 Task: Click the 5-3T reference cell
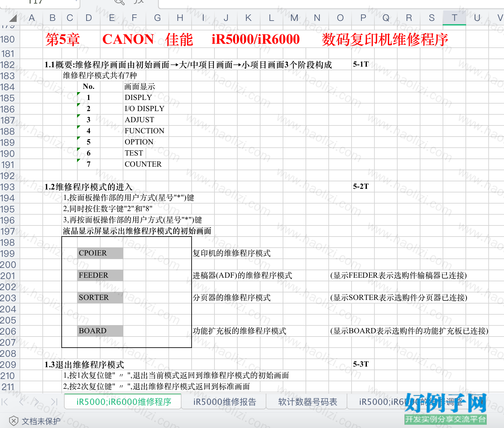tap(361, 364)
